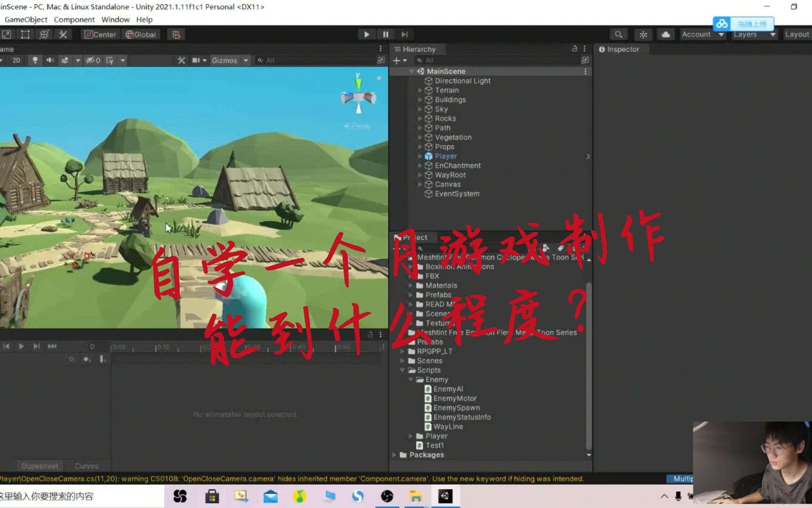
Task: Switch to the Curves tab in Animation
Action: (x=86, y=466)
